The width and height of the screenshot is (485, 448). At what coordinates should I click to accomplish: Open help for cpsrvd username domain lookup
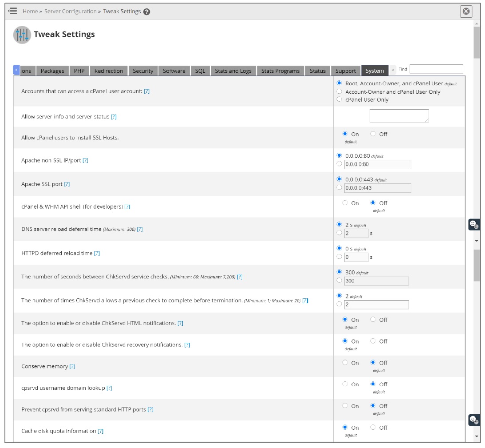point(109,388)
